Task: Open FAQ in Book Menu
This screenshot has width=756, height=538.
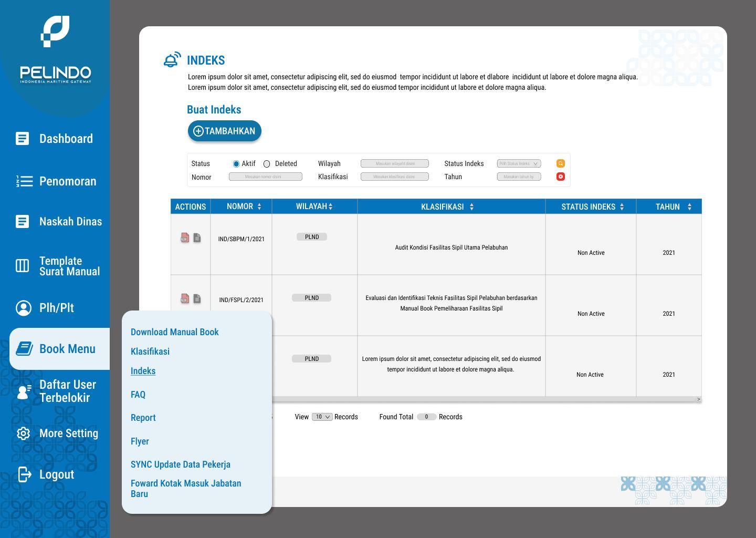Action: (x=138, y=395)
